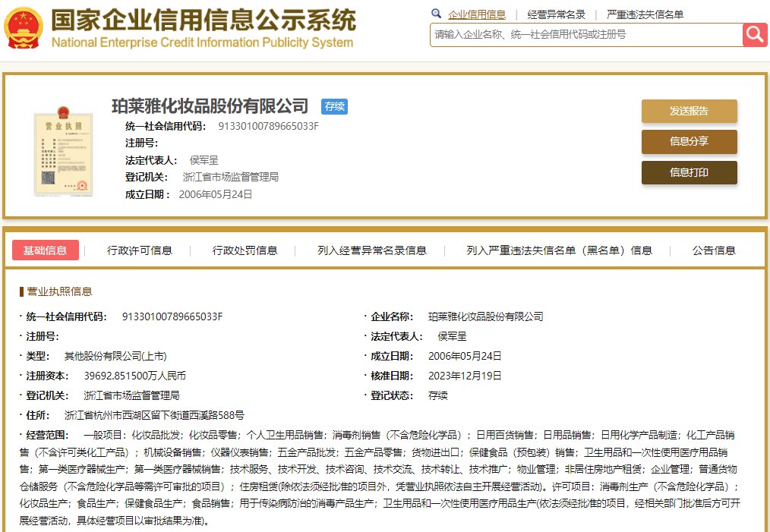Click the header credit code 91330100789665033F
Screen dimensions: 770x532
pos(268,126)
